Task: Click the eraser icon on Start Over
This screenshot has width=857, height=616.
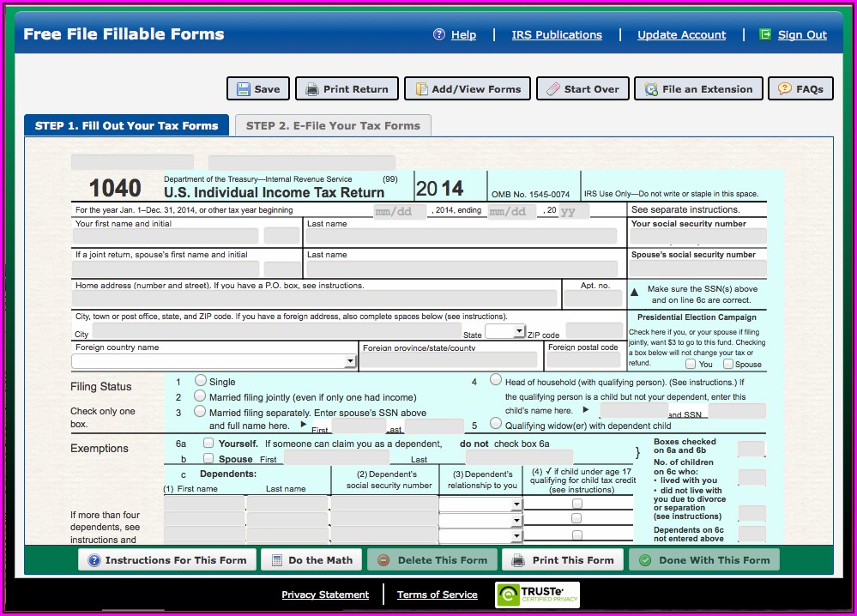Action: (553, 89)
